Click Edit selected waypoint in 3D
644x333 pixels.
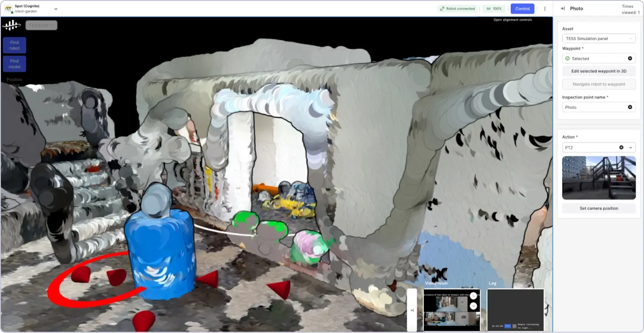[599, 71]
